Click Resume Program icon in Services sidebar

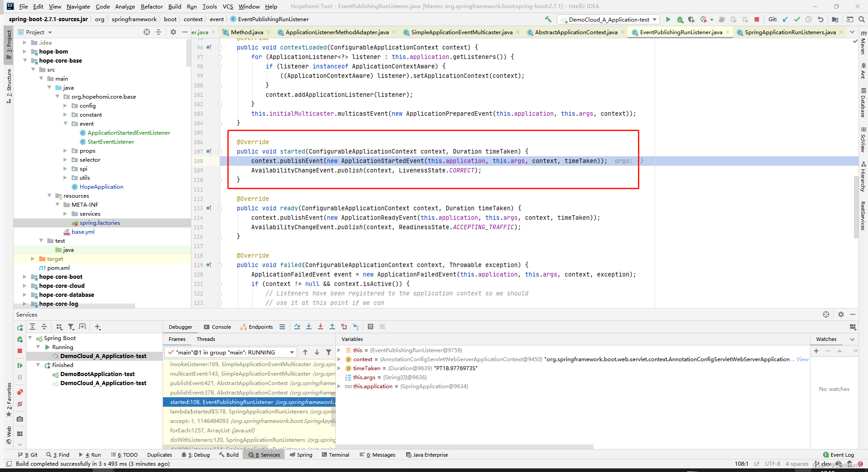pos(20,365)
